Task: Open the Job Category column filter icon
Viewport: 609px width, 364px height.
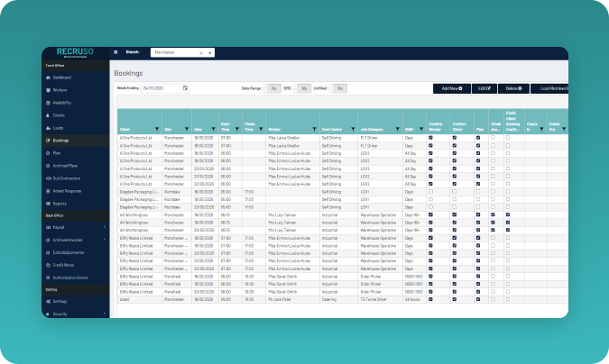Action: (397, 129)
